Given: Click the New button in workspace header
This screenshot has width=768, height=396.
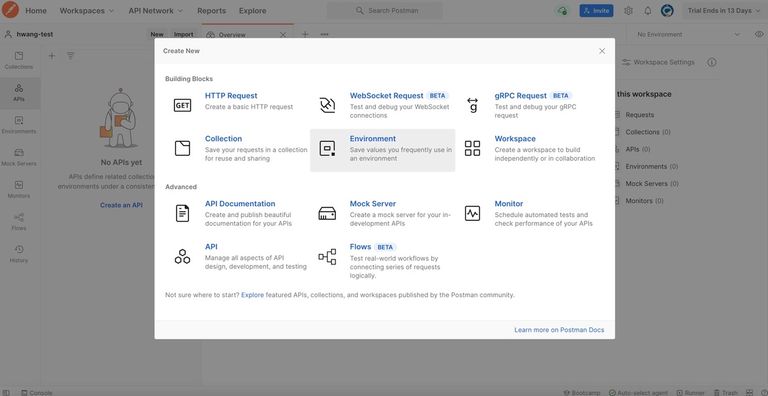Looking at the screenshot, I should tap(157, 34).
